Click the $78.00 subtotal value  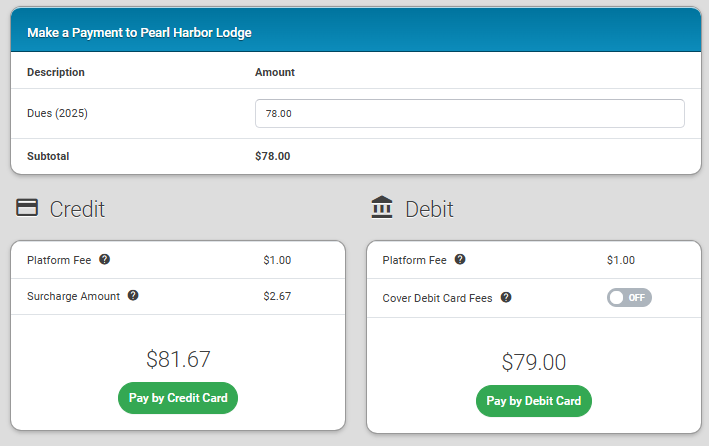pyautogui.click(x=272, y=156)
